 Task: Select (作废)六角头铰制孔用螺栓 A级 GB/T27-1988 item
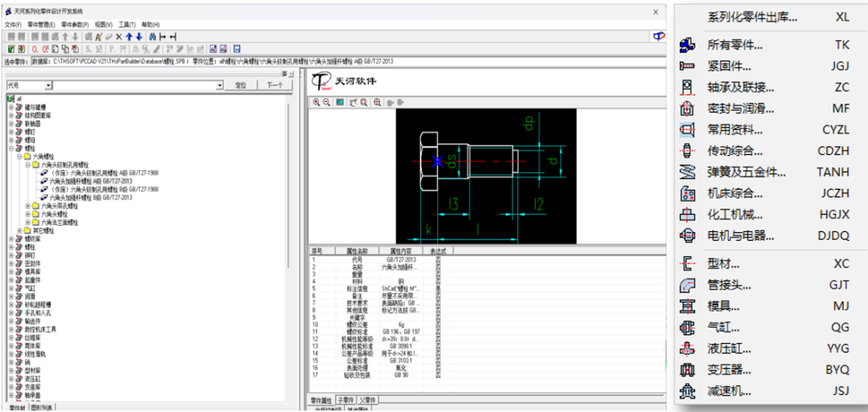click(x=104, y=173)
